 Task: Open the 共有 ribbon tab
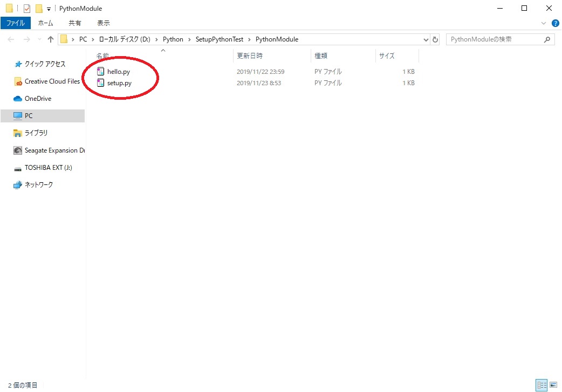[74, 23]
